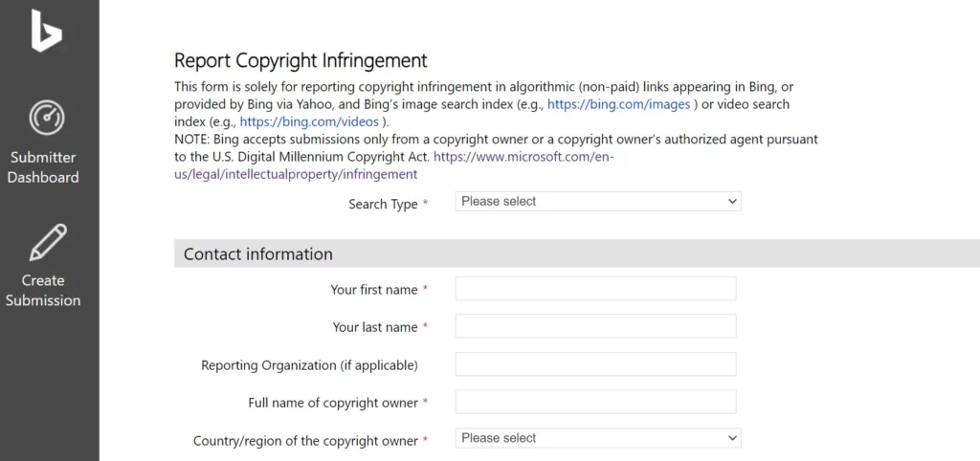The height and width of the screenshot is (461, 980).
Task: Select the Create Submission label
Action: click(43, 291)
